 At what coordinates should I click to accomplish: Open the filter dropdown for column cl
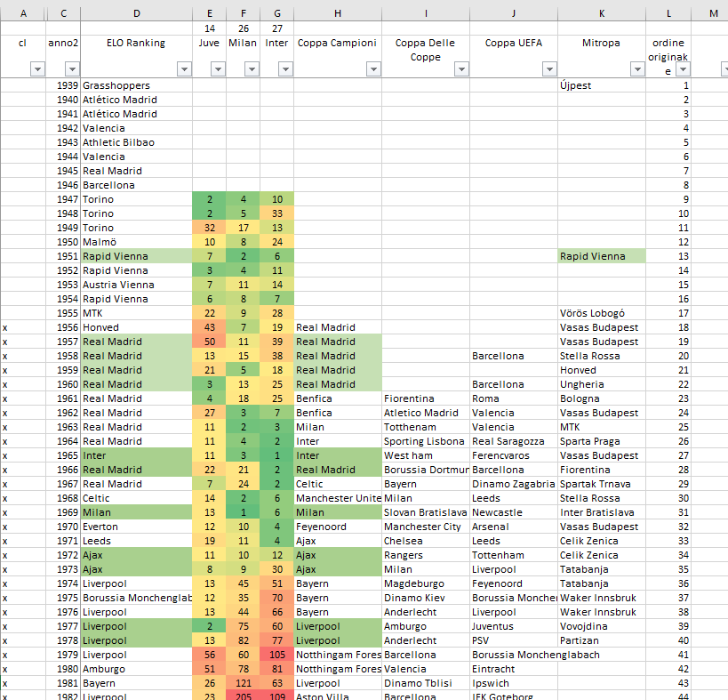(x=37, y=69)
